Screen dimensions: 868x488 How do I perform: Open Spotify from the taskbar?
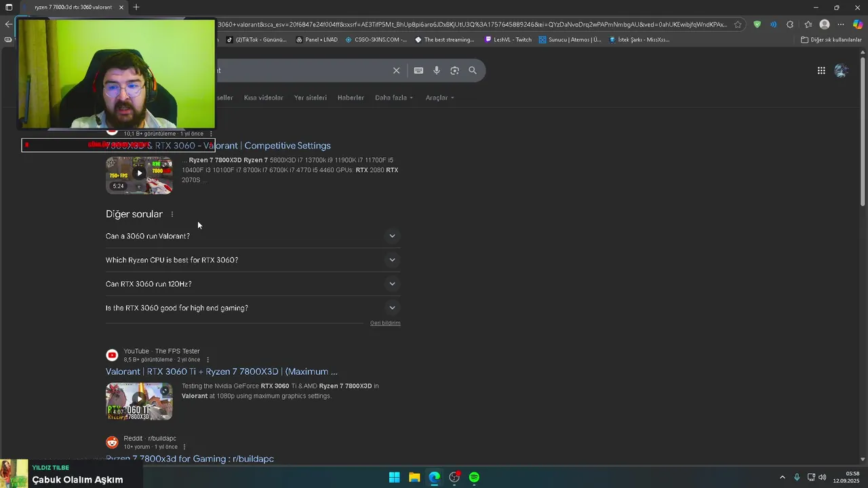(x=474, y=477)
